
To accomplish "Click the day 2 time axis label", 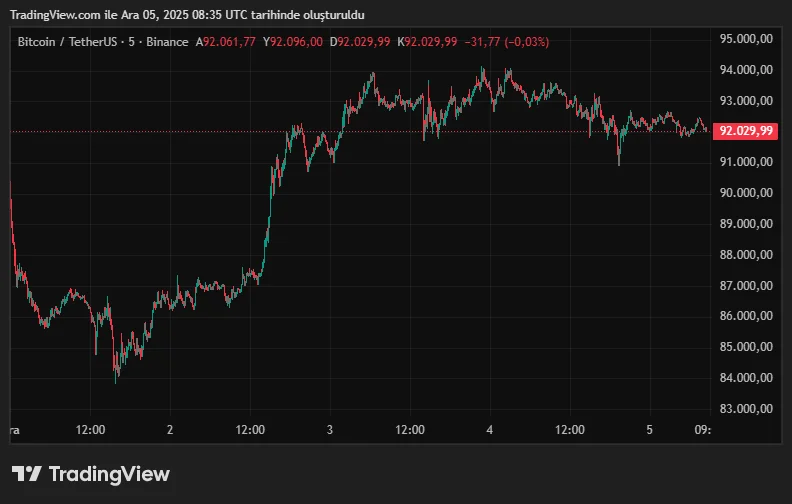I will 170,429.
